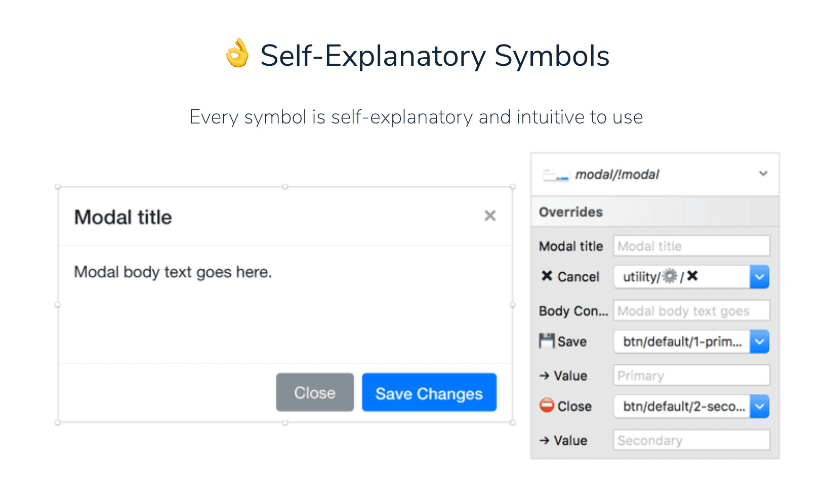824x504 pixels.
Task: Click the arrow icon beside Primary Value
Action: (544, 375)
